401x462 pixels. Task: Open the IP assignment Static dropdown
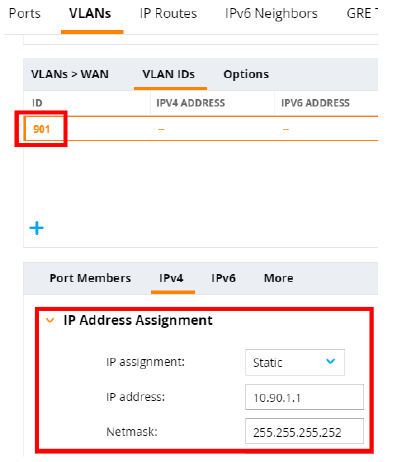(295, 362)
